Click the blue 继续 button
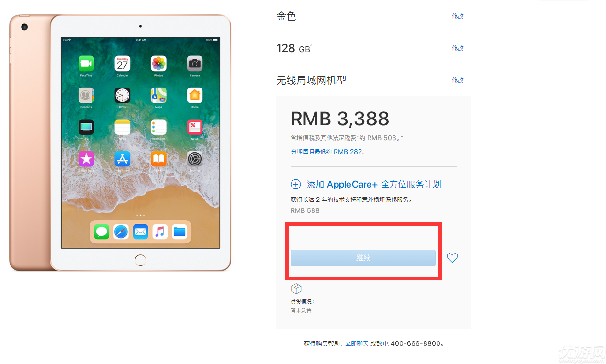This screenshot has height=364, width=606. point(363,258)
